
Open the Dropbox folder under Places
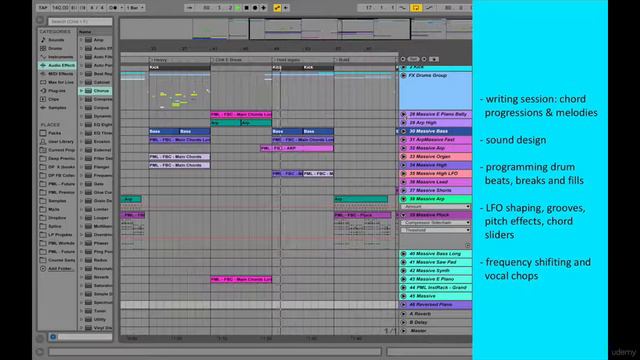pos(56,218)
